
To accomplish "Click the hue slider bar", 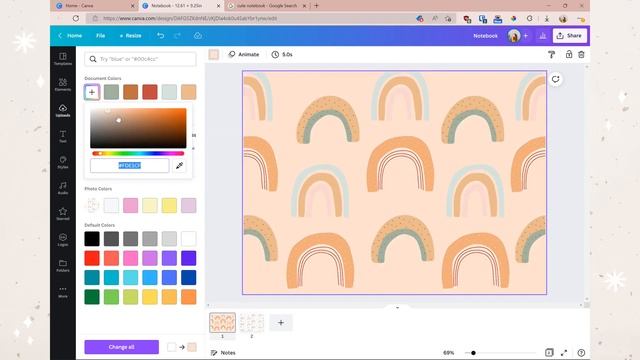I will (138, 153).
